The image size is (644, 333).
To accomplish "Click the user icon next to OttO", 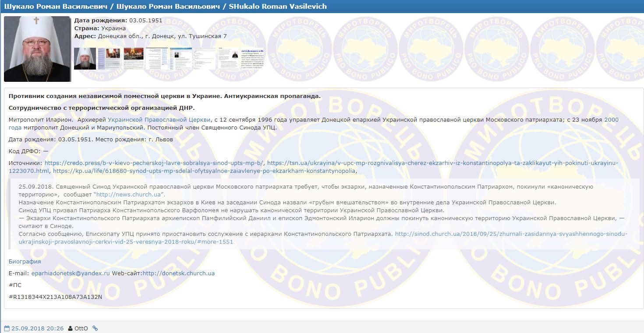I will [70, 328].
